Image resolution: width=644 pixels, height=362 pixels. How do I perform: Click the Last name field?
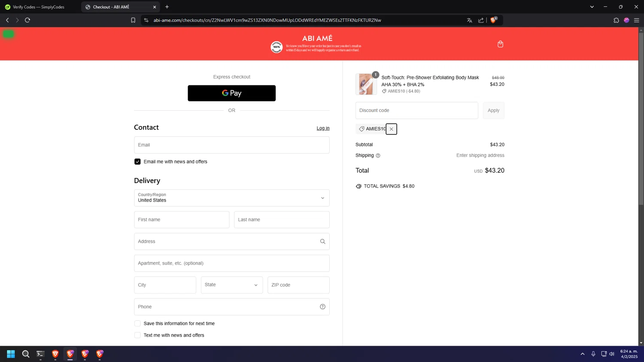point(282,220)
